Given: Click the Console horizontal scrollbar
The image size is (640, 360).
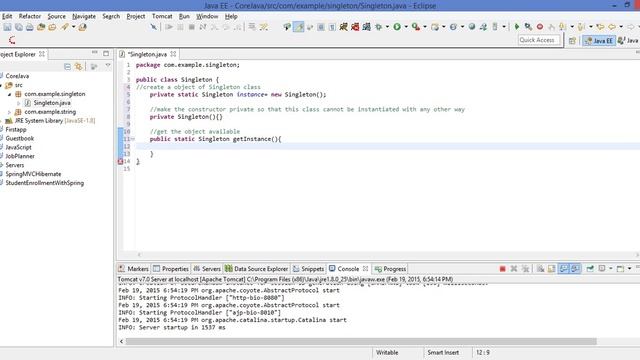Looking at the screenshot, I should coord(361,341).
